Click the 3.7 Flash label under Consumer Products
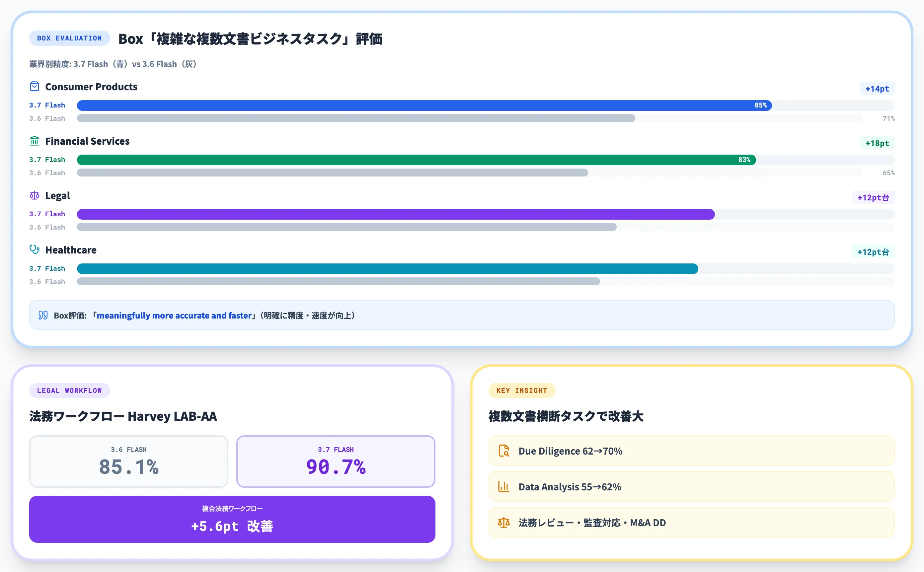The height and width of the screenshot is (572, 924). click(x=47, y=105)
